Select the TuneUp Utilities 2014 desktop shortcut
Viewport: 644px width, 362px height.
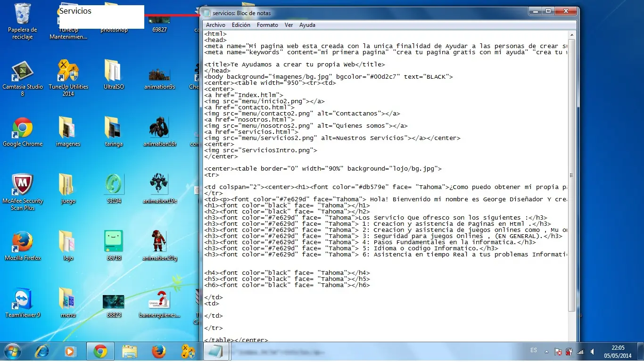(68, 78)
